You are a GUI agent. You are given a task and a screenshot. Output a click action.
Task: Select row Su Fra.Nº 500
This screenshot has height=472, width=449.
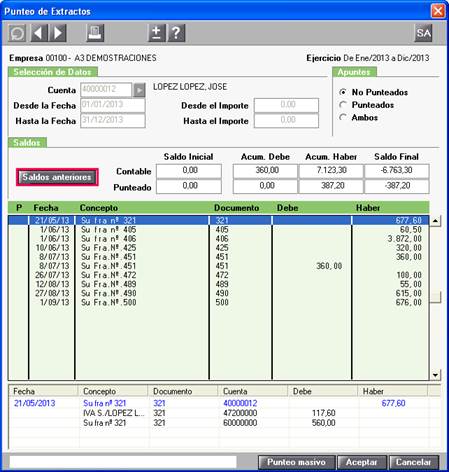[x=218, y=302]
